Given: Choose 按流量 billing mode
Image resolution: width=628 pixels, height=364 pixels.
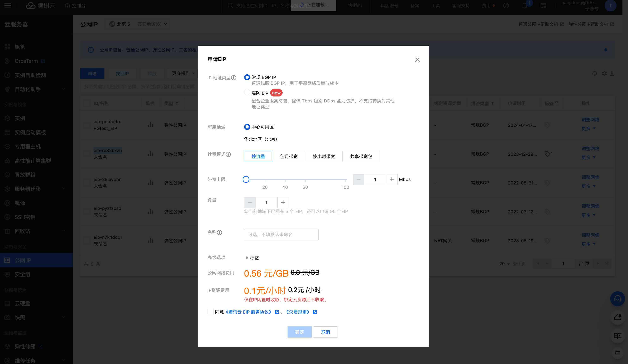Looking at the screenshot, I should coord(258,156).
